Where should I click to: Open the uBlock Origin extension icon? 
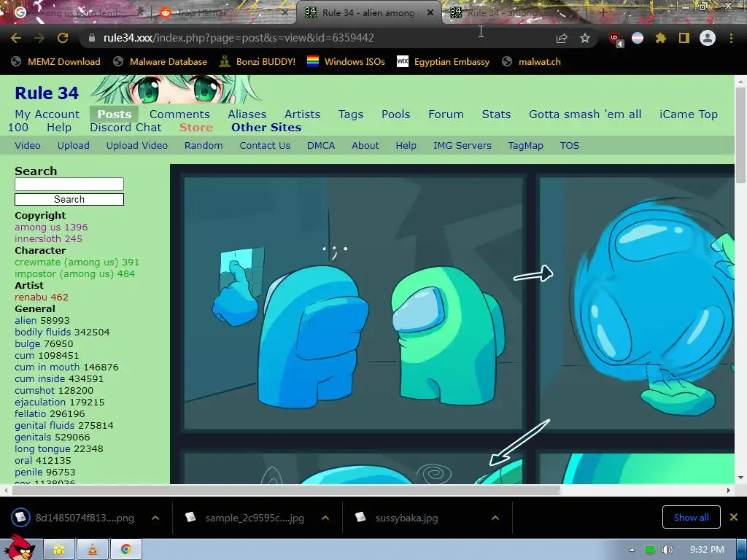coord(615,39)
